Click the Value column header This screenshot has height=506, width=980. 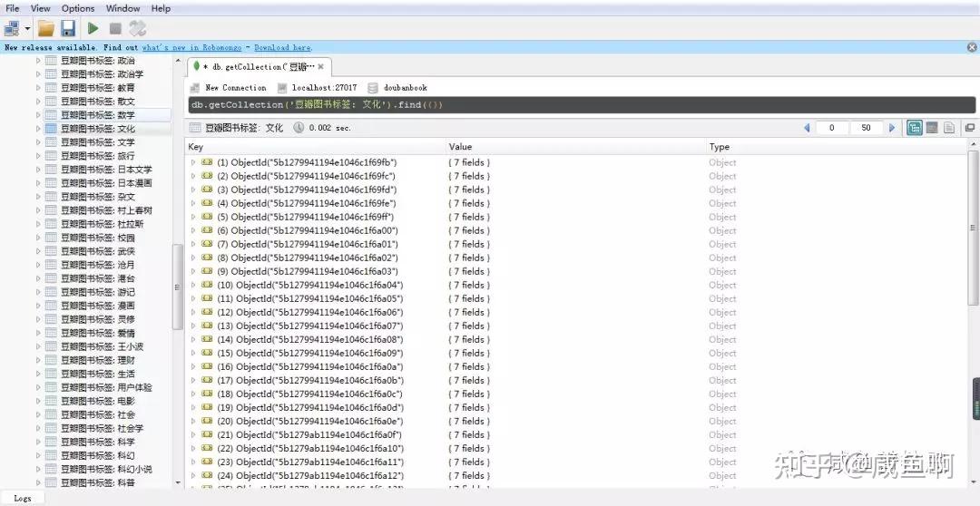coord(576,147)
